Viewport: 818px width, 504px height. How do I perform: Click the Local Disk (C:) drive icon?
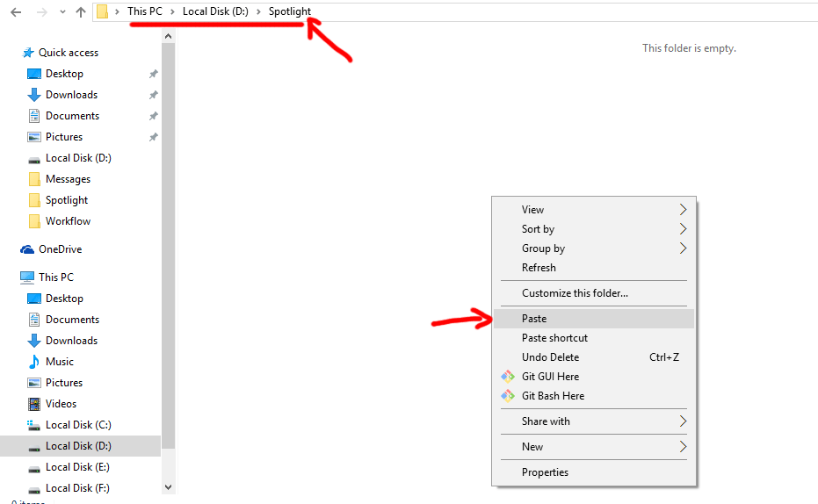coord(34,425)
